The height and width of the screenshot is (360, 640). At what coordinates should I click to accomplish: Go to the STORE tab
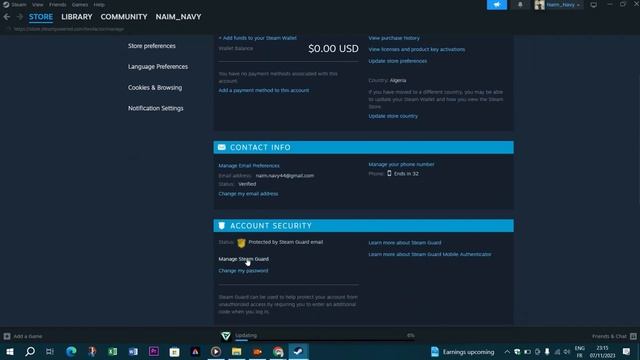pyautogui.click(x=41, y=17)
